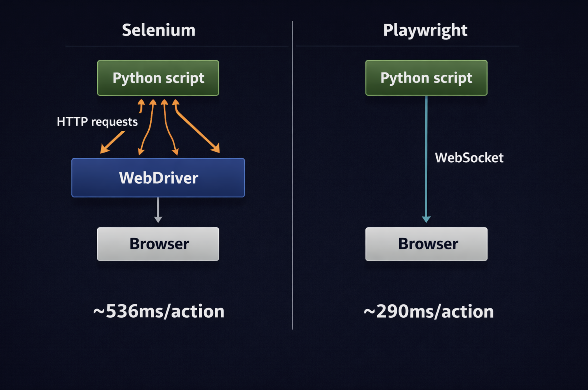Click the "~536ms/action" timing text
Viewport: 588px width, 390px height.
point(159,311)
